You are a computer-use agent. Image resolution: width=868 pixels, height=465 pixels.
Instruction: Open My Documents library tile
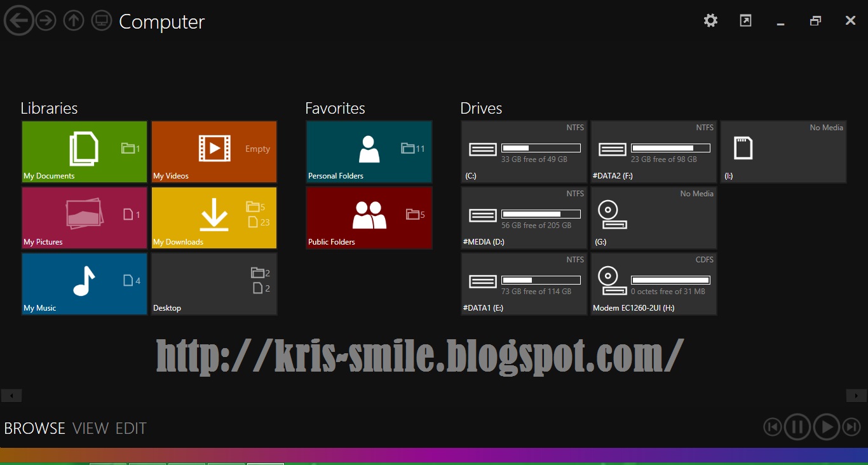(x=85, y=152)
